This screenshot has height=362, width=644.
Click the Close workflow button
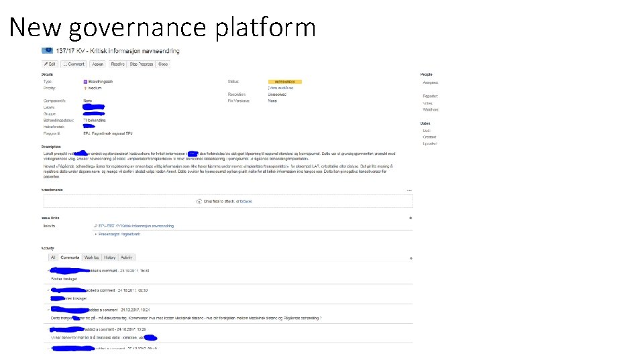point(163,64)
